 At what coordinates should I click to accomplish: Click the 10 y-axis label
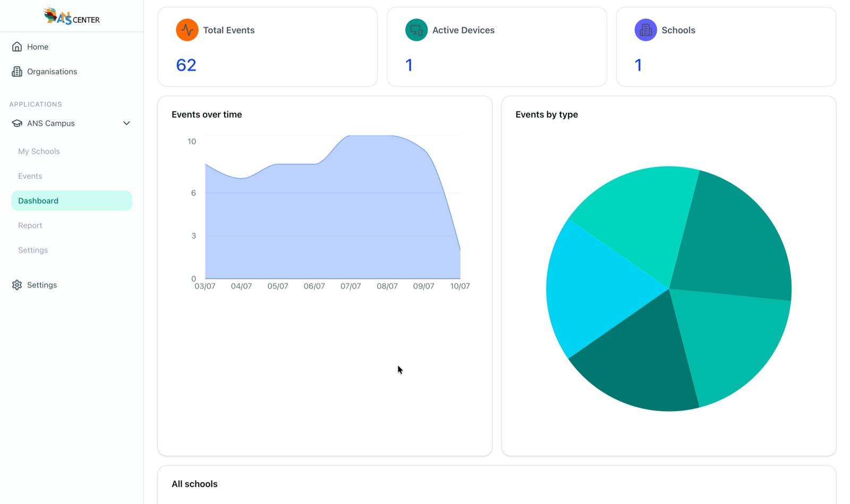192,142
